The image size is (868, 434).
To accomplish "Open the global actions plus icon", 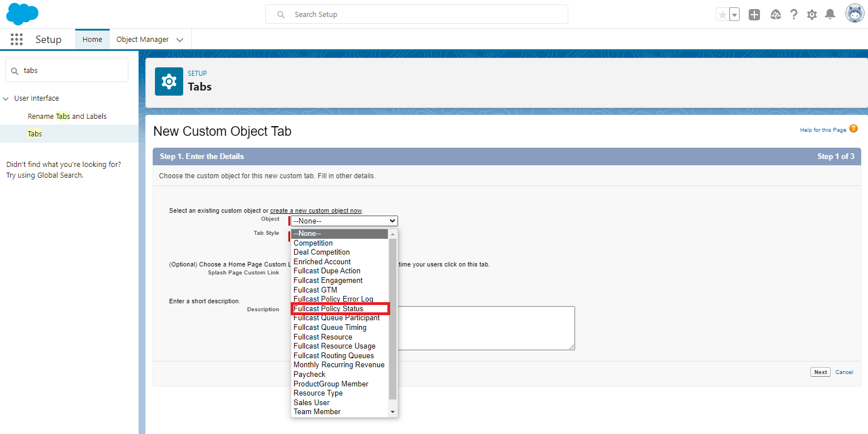I will pos(754,15).
